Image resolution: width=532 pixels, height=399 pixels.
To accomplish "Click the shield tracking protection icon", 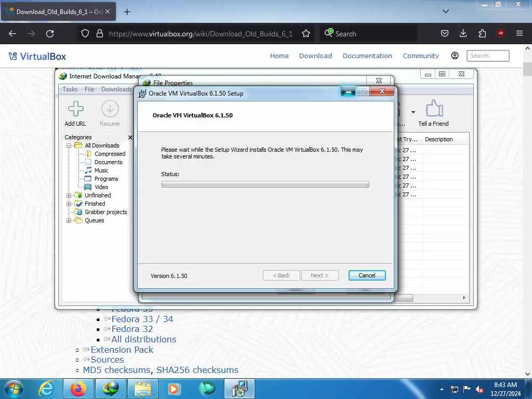I will 85,34.
